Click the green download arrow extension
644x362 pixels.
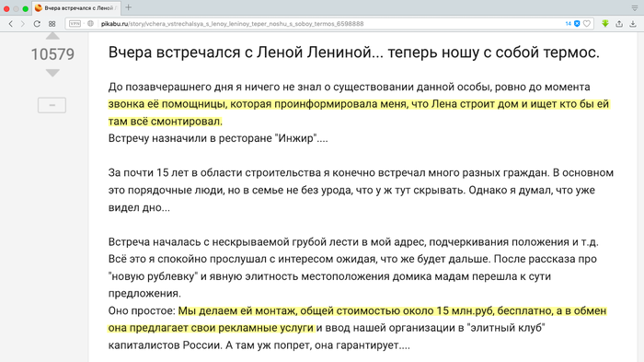[x=605, y=23]
